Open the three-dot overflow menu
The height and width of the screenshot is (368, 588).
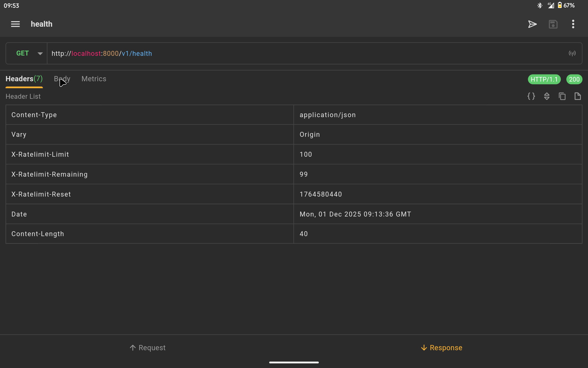[x=573, y=24]
